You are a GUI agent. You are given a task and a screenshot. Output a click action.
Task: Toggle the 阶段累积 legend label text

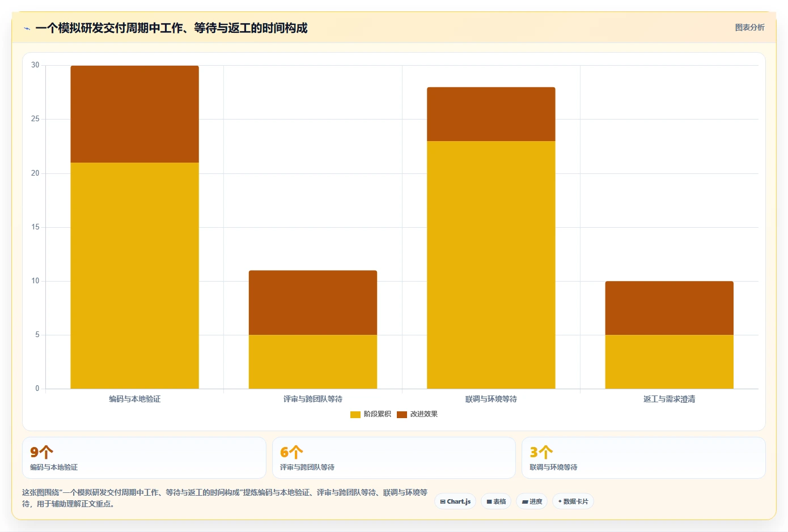click(378, 414)
